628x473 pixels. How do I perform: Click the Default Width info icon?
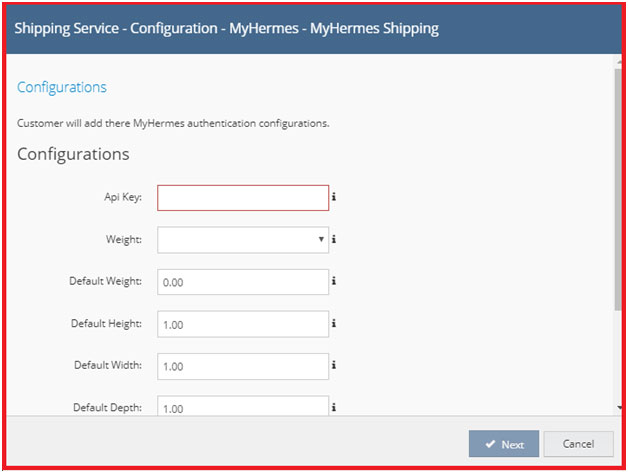click(334, 365)
